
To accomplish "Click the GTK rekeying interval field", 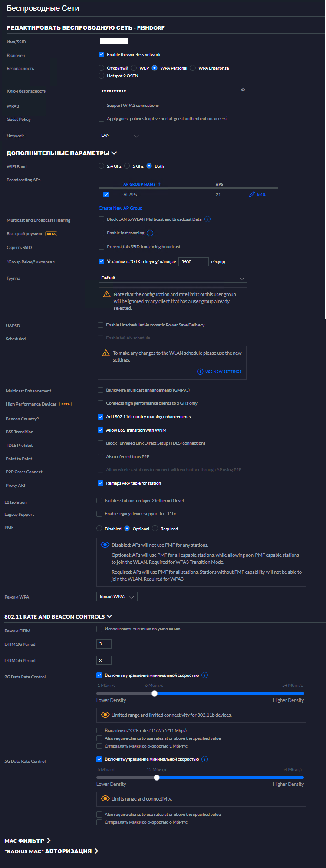I will point(194,262).
